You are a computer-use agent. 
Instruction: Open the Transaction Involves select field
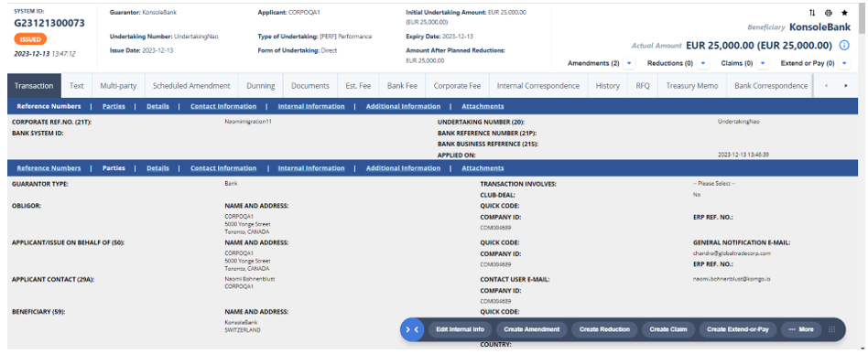713,184
